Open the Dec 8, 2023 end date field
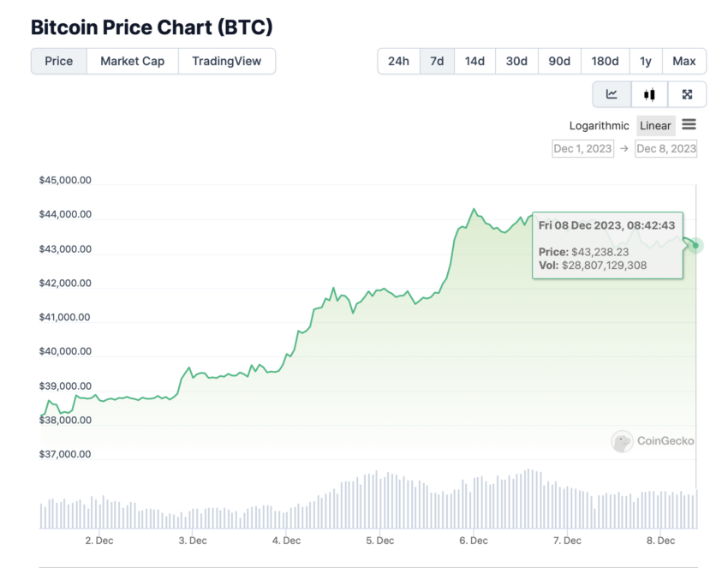Viewport: 728px width, 568px height. pyautogui.click(x=665, y=148)
